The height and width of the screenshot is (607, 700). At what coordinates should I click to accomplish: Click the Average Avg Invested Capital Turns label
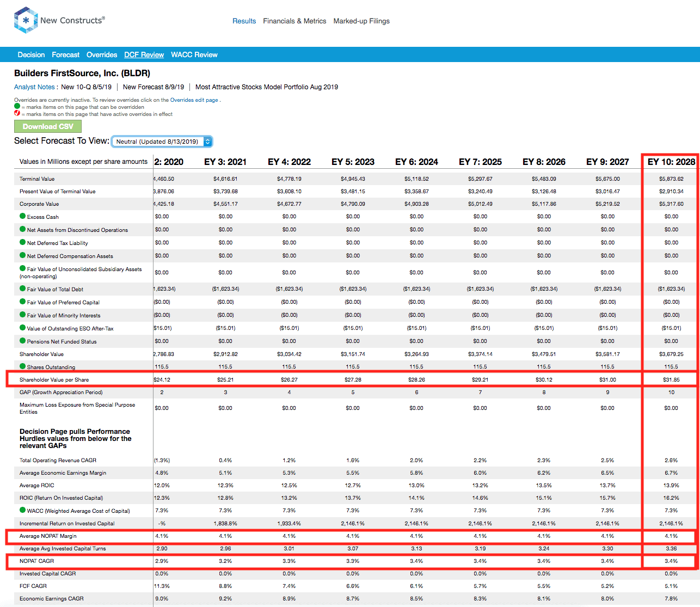pos(63,549)
